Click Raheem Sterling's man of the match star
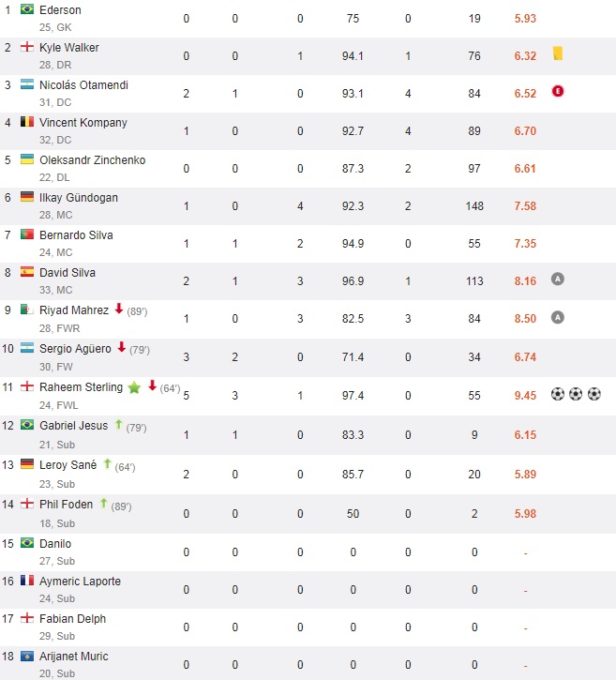This screenshot has height=680, width=616. [134, 387]
